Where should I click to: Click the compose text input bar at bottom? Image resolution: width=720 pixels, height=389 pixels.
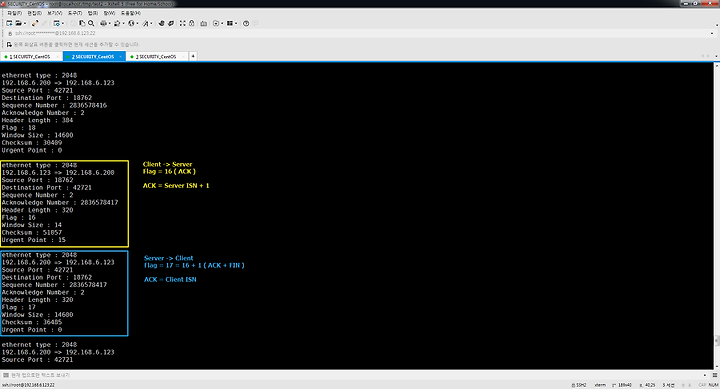(356, 375)
